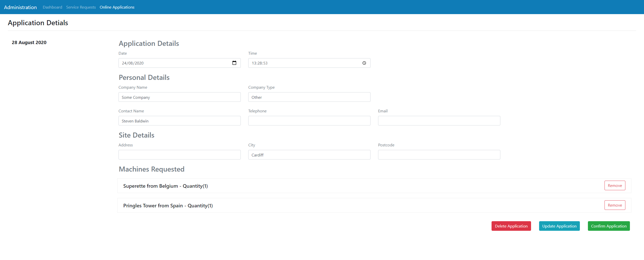The image size is (644, 260).
Task: Click into the empty Email field
Action: pos(439,121)
